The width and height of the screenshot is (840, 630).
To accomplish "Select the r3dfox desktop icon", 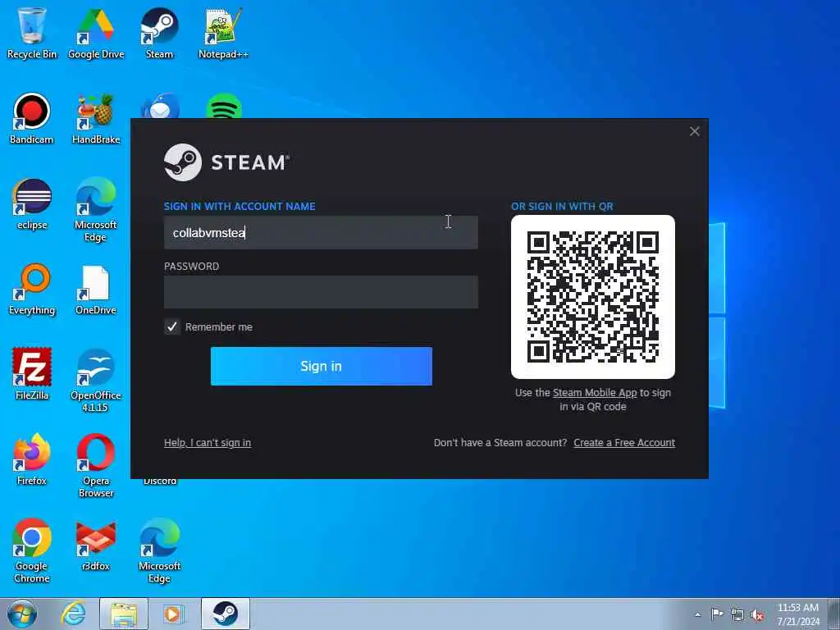I will 96,545.
